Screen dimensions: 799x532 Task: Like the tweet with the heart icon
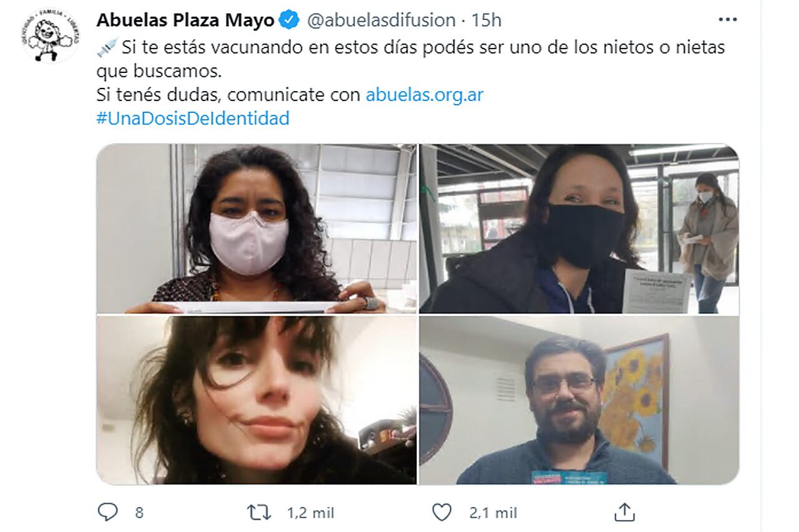coord(442,513)
